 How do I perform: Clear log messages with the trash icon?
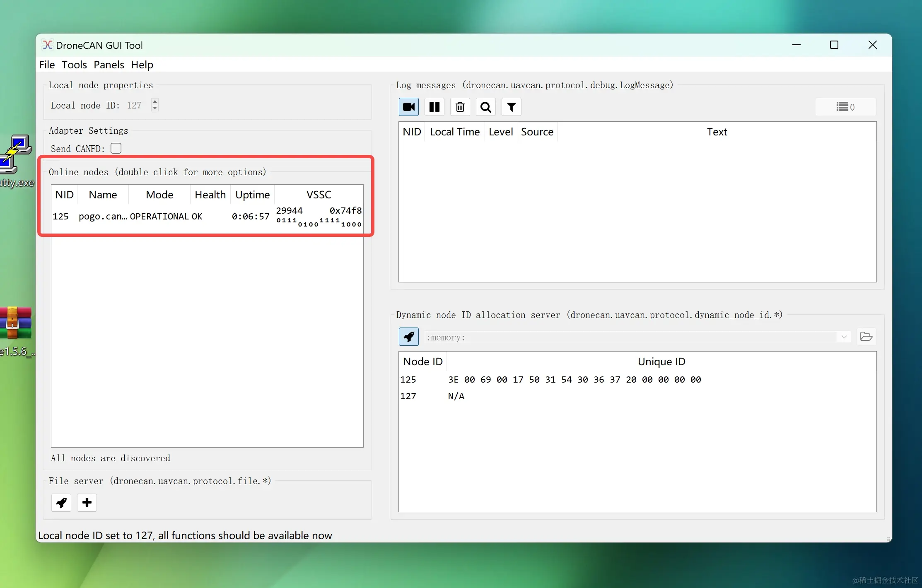(x=460, y=107)
